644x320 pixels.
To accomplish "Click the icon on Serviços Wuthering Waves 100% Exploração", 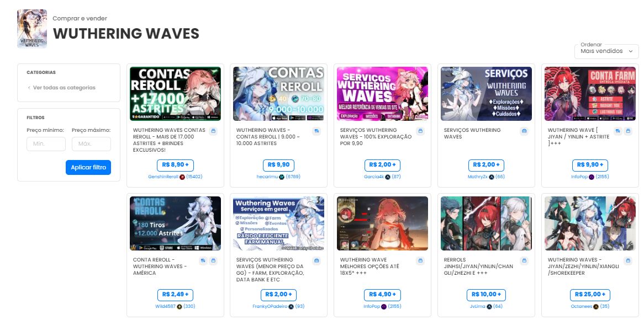I will pyautogui.click(x=420, y=131).
